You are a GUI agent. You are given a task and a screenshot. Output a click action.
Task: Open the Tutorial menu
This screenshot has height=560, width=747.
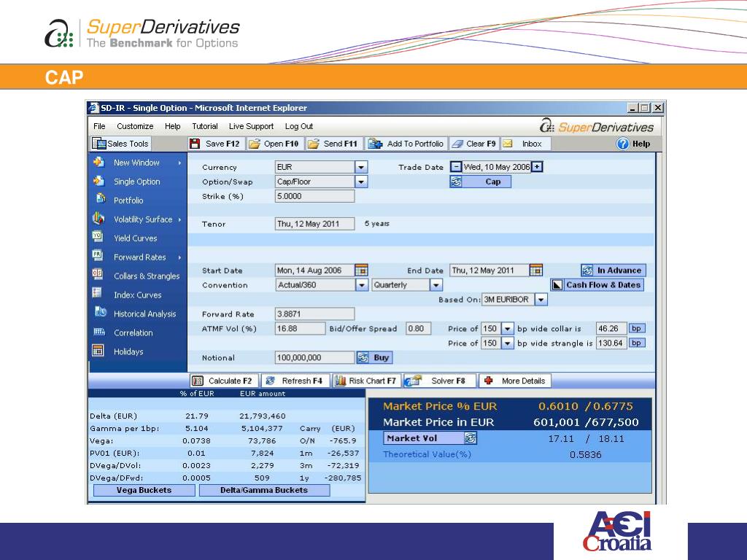[x=205, y=126]
